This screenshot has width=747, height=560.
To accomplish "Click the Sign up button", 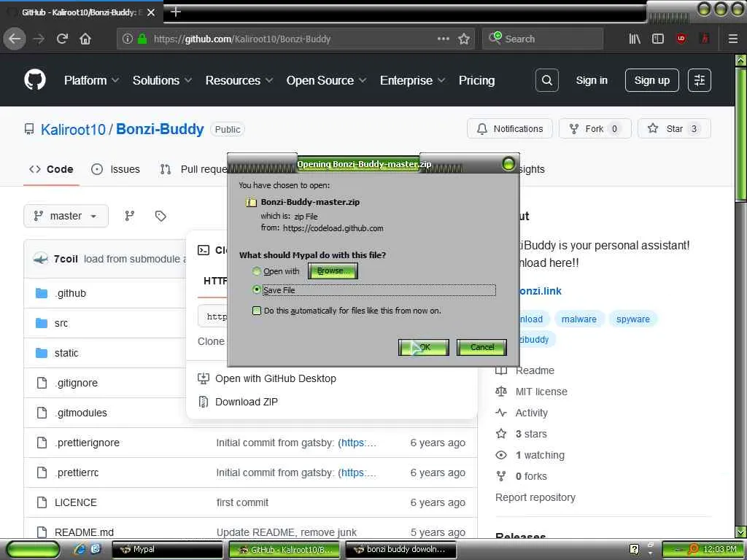I will [x=651, y=80].
